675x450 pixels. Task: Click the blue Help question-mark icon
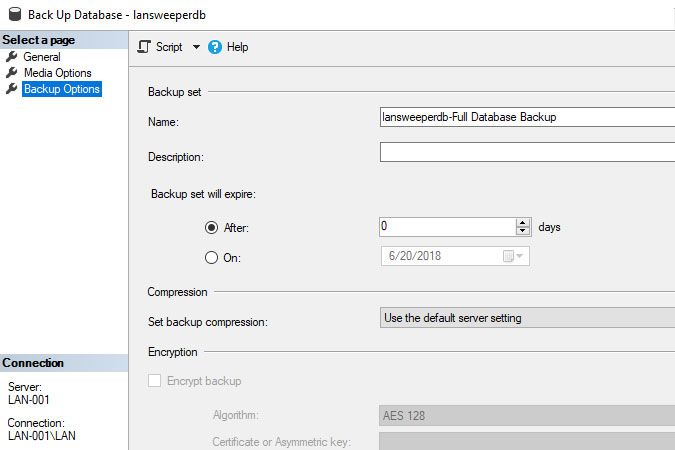point(215,47)
